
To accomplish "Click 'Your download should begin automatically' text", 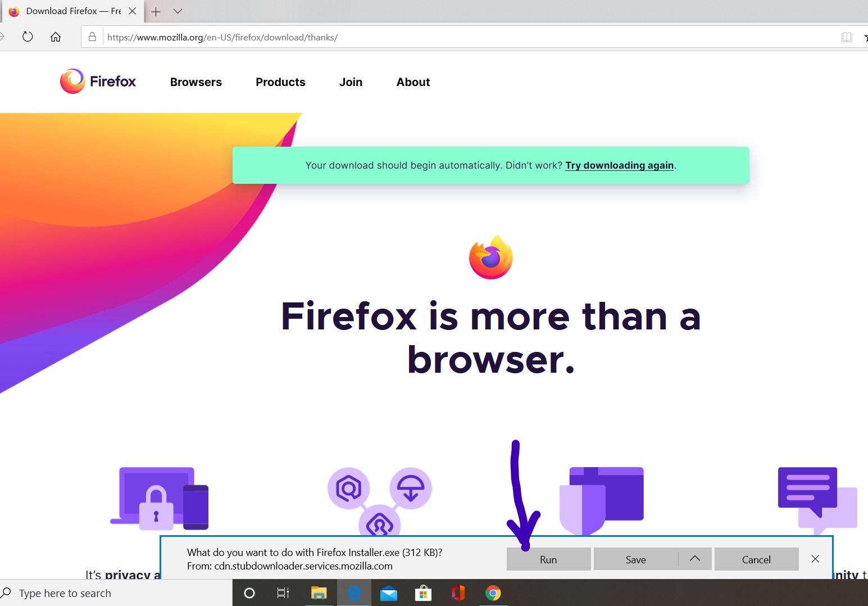I will [x=404, y=165].
